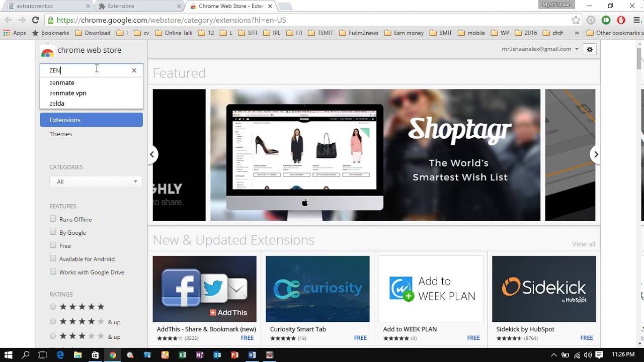
Task: Bookmark this page with the star icon
Action: pyautogui.click(x=576, y=20)
